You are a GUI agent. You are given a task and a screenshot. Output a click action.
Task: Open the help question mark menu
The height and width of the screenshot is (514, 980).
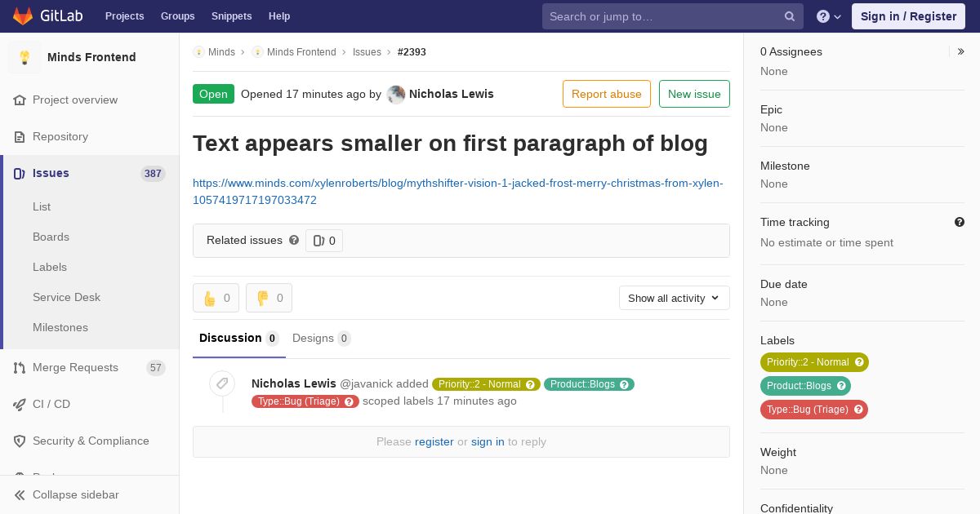point(829,16)
